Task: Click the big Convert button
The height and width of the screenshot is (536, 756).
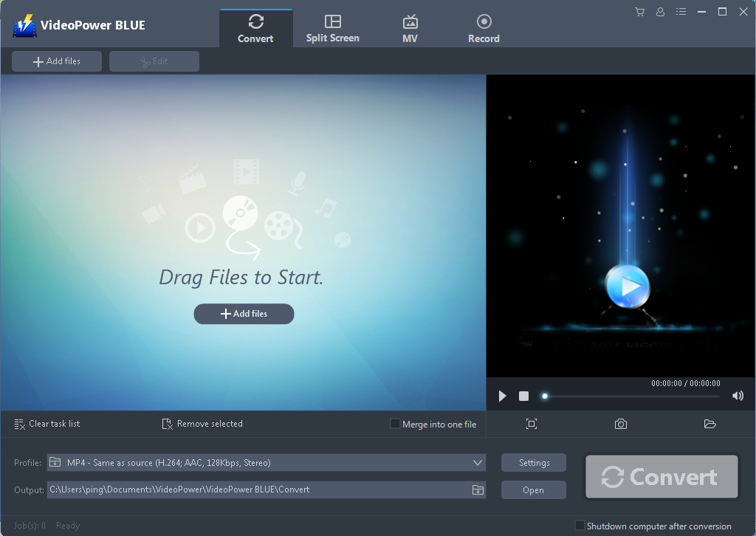Action: click(661, 477)
